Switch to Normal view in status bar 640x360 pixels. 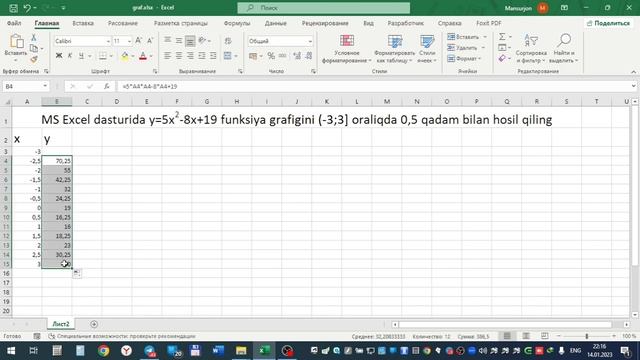tap(507, 336)
